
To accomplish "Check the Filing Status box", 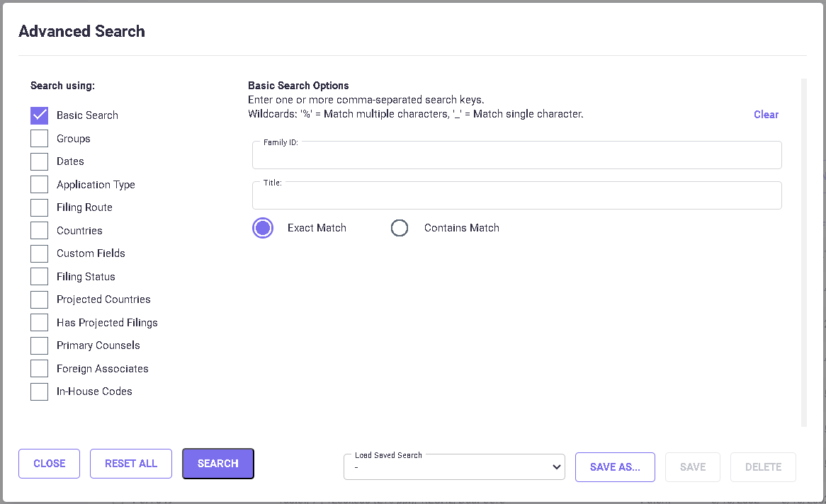I will click(x=40, y=277).
